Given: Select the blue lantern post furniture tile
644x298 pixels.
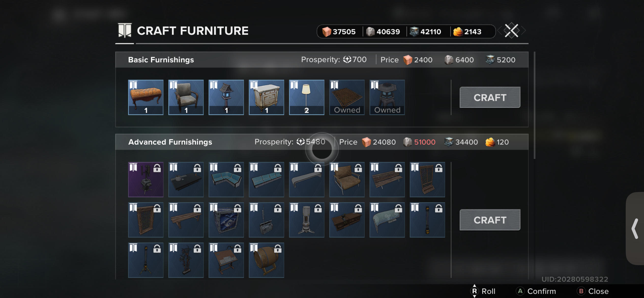Looking at the screenshot, I should coord(226,97).
